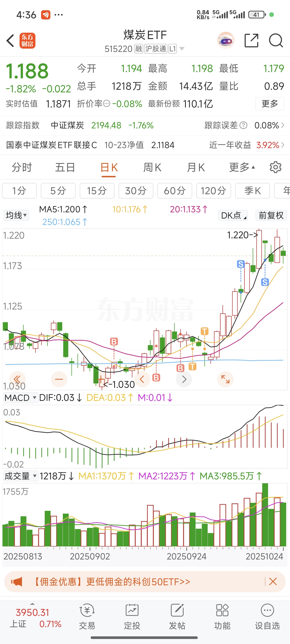Expand the 更多 chart period menu

pyautogui.click(x=242, y=167)
